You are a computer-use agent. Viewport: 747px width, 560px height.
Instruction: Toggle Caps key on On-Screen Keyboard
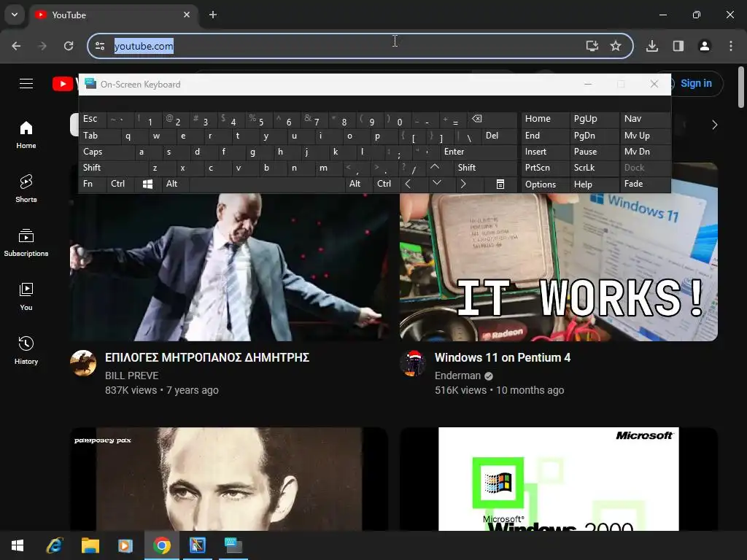(107, 152)
